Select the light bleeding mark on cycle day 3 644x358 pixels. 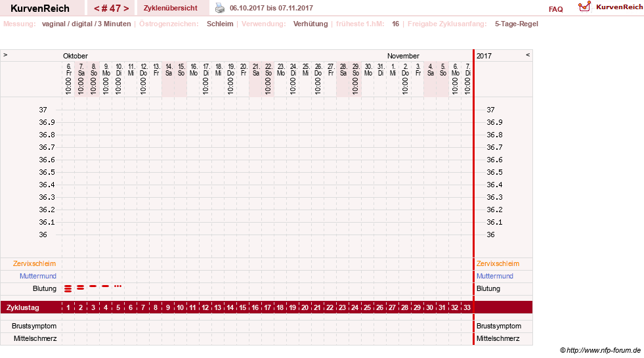pos(93,286)
